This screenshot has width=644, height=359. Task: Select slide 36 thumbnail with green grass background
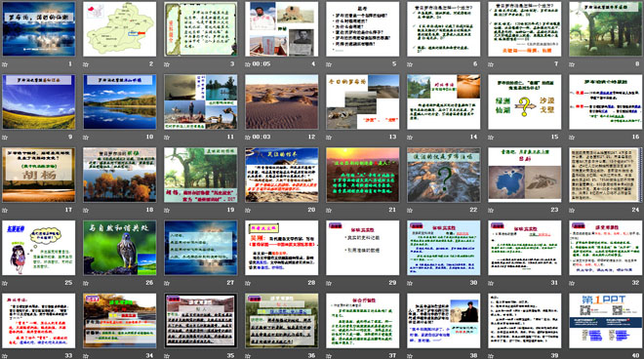pos(282,320)
